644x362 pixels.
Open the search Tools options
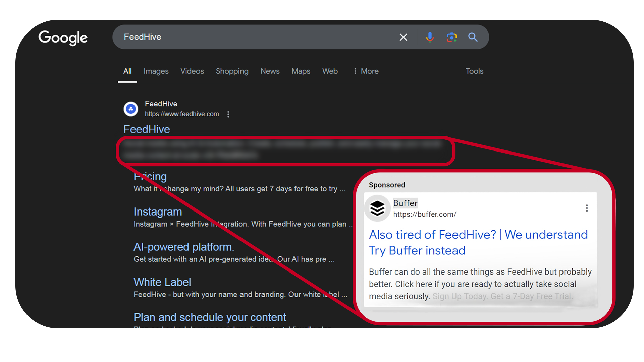pyautogui.click(x=474, y=71)
